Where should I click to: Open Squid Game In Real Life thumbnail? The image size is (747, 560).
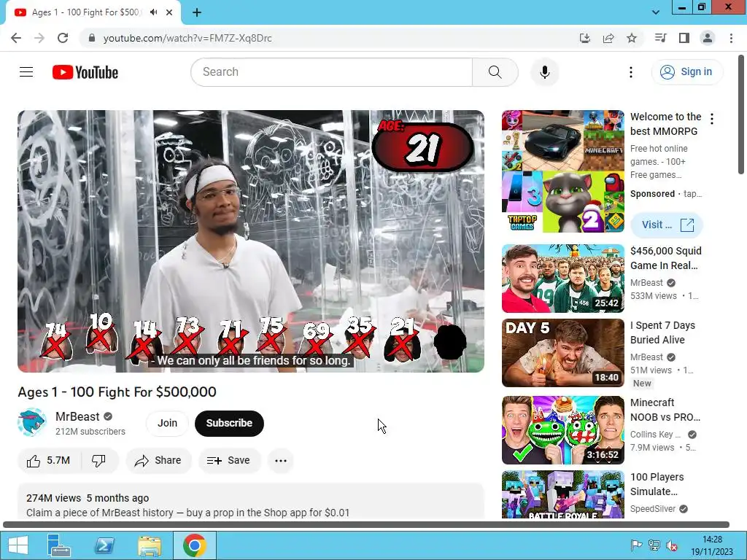[x=562, y=279]
